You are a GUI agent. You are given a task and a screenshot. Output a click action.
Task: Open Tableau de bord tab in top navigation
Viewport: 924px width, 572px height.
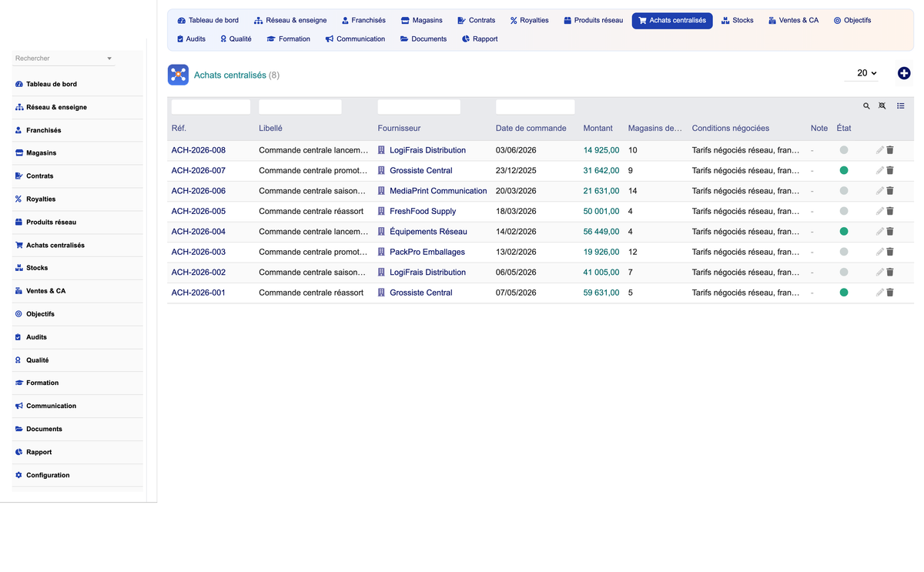pos(208,20)
